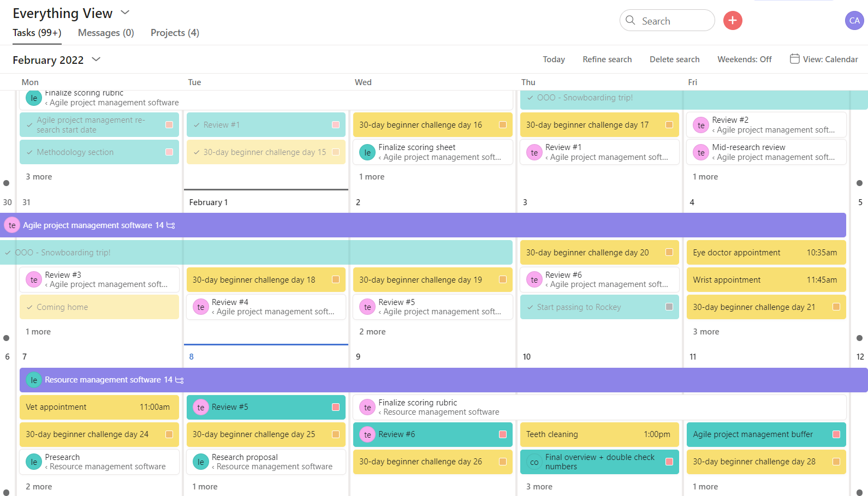
Task: Click the red plus add button
Action: click(733, 21)
